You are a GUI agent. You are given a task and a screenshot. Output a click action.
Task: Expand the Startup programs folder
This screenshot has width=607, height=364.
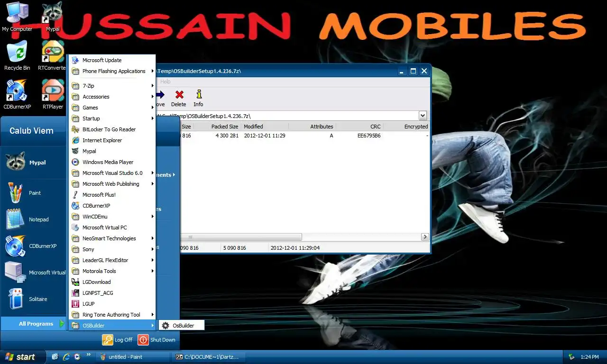(112, 118)
